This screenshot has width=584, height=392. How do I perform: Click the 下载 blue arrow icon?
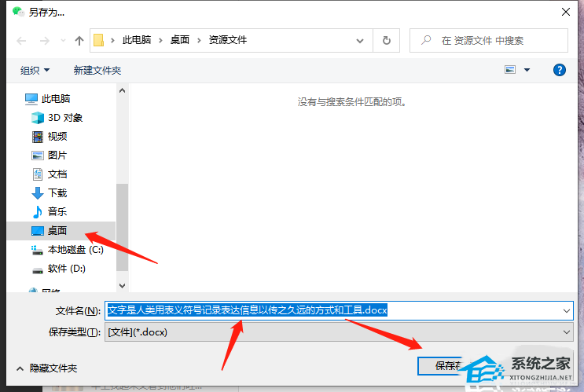click(37, 192)
